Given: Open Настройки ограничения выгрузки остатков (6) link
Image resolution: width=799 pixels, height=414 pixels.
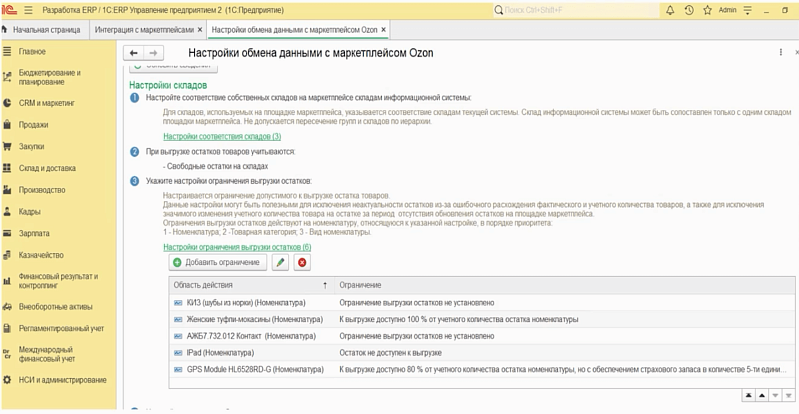Looking at the screenshot, I should tap(237, 247).
